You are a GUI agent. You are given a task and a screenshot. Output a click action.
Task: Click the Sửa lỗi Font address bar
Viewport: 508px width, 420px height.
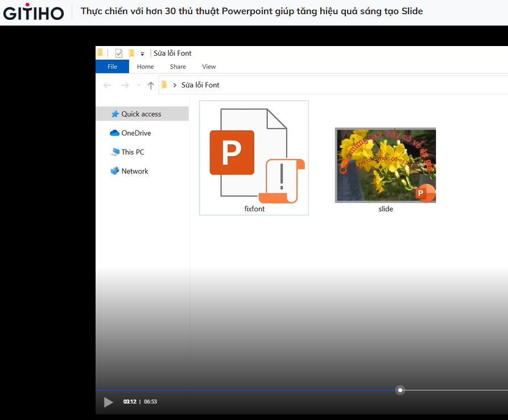coord(333,85)
